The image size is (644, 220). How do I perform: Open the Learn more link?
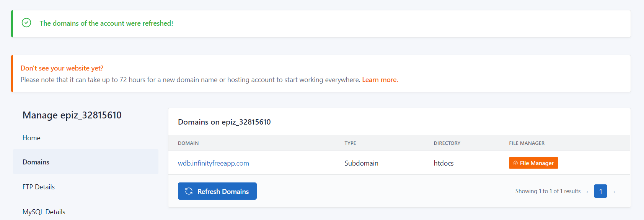coord(380,80)
